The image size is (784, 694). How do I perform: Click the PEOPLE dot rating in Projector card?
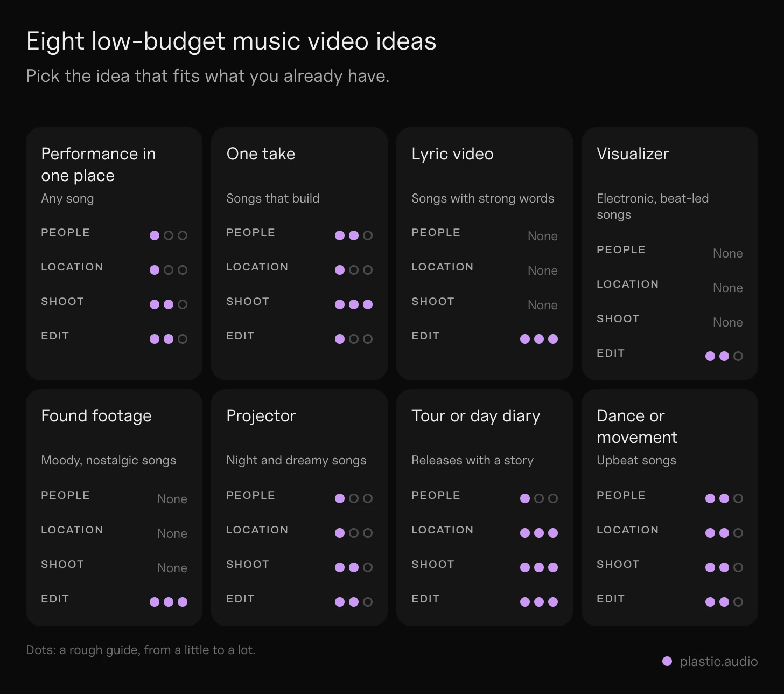tap(354, 498)
